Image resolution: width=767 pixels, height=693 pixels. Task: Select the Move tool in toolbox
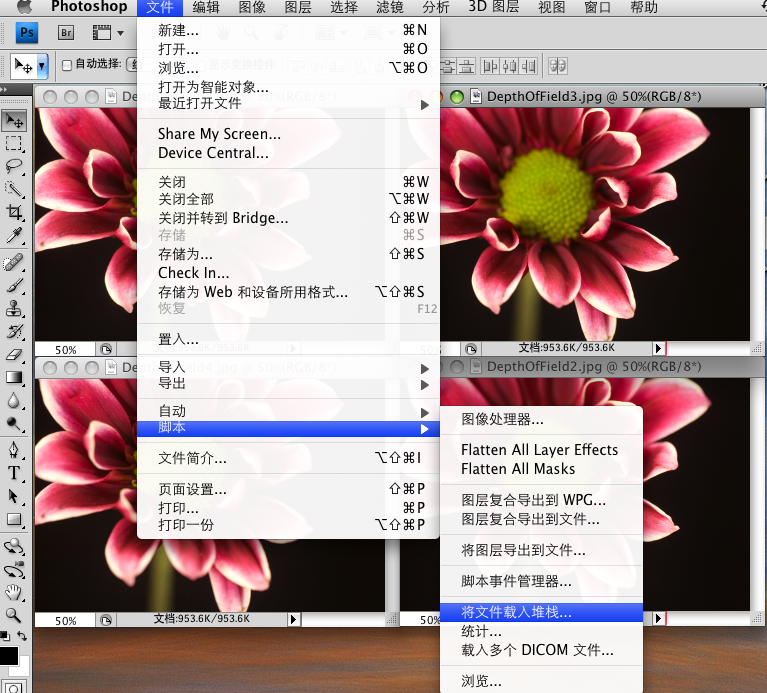14,121
